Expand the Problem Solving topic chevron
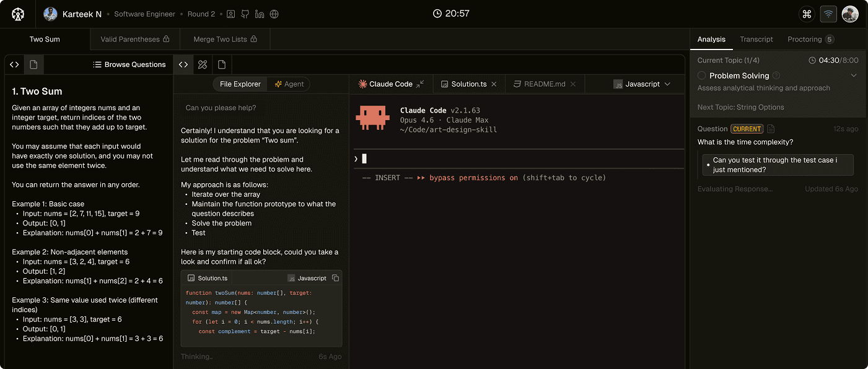This screenshot has width=868, height=369. coord(854,76)
